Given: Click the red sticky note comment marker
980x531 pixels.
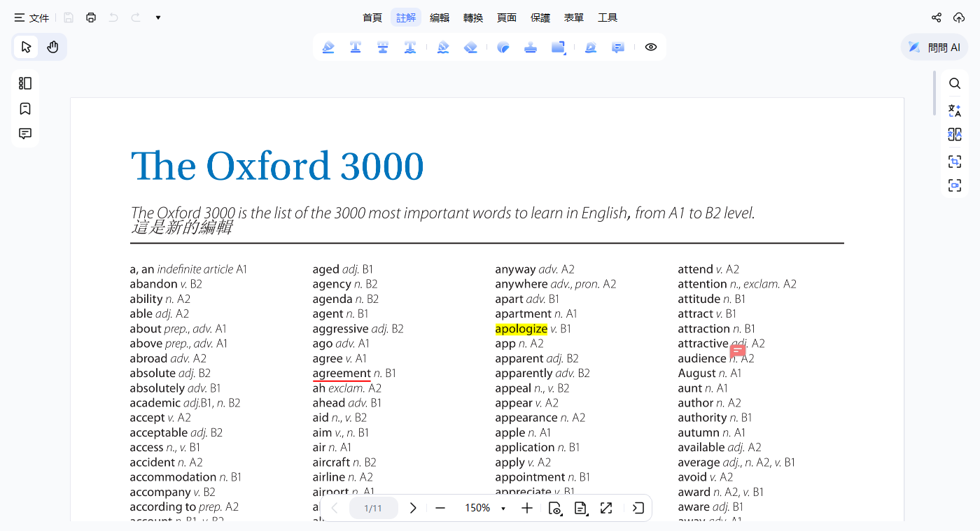Looking at the screenshot, I should [x=738, y=351].
